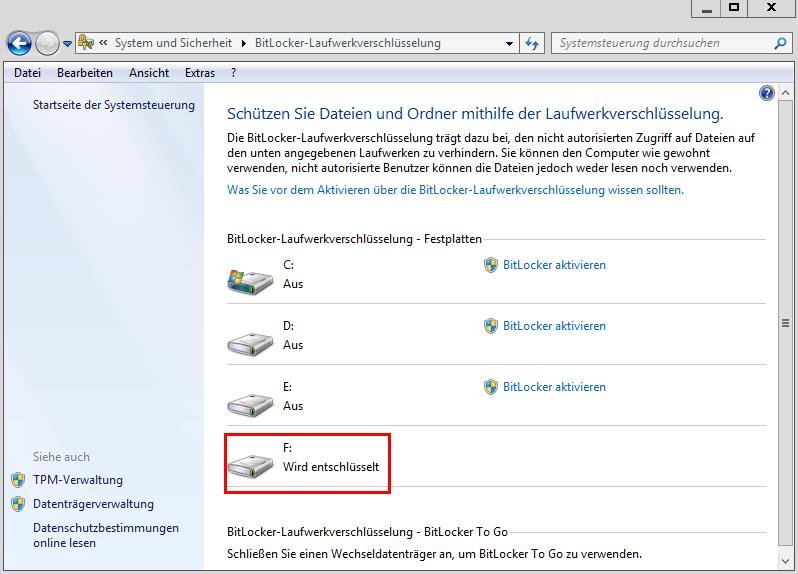Viewport: 798px width, 574px height.
Task: Open TPM-Verwaltung link
Action: tap(78, 480)
